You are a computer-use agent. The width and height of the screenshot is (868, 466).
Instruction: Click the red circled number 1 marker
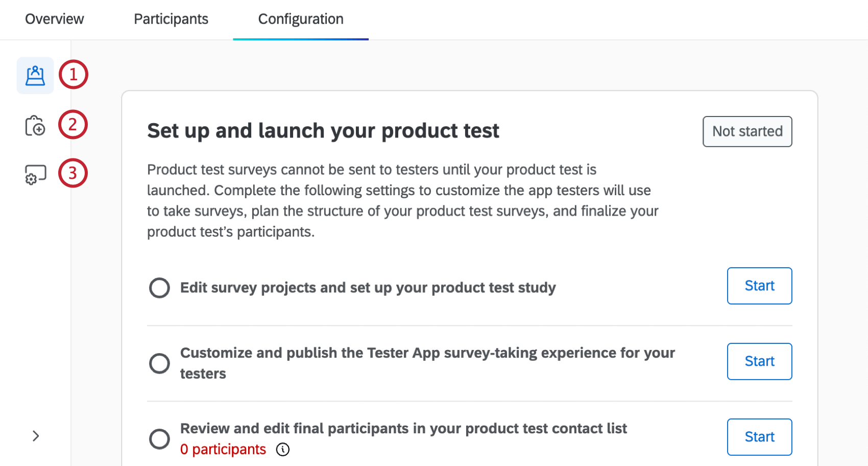[74, 75]
